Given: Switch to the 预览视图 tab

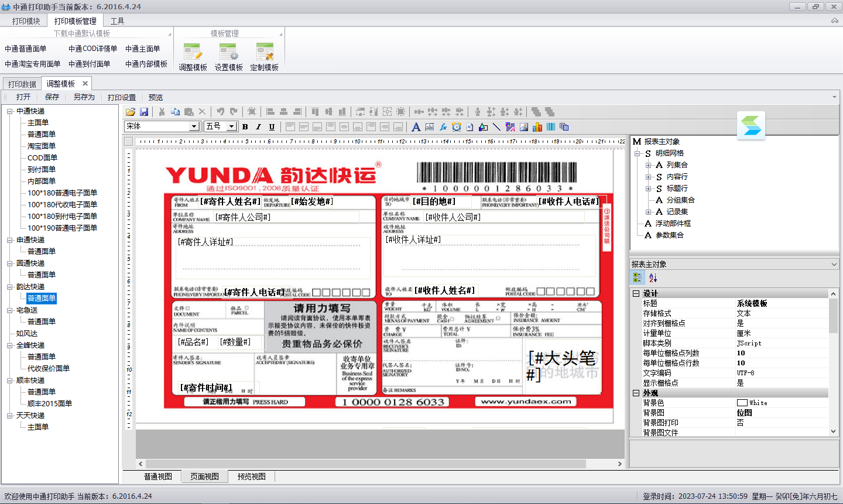Looking at the screenshot, I should pos(252,476).
